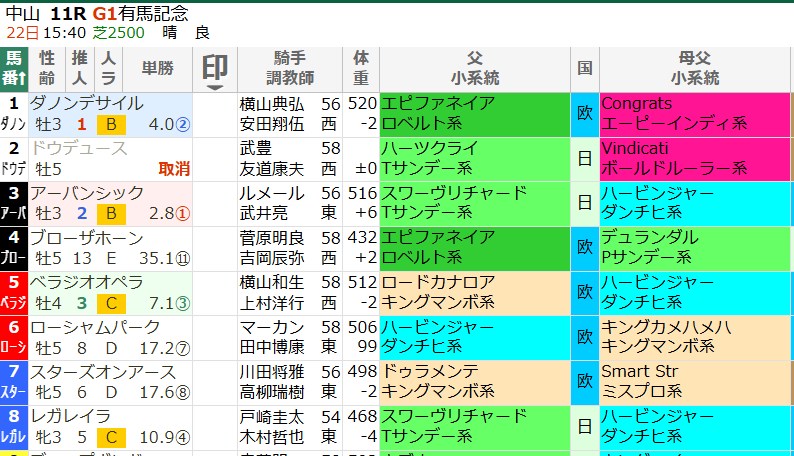Screen dimensions: 794x456
Task: Sort by 単勝 odds column header
Action: (157, 68)
